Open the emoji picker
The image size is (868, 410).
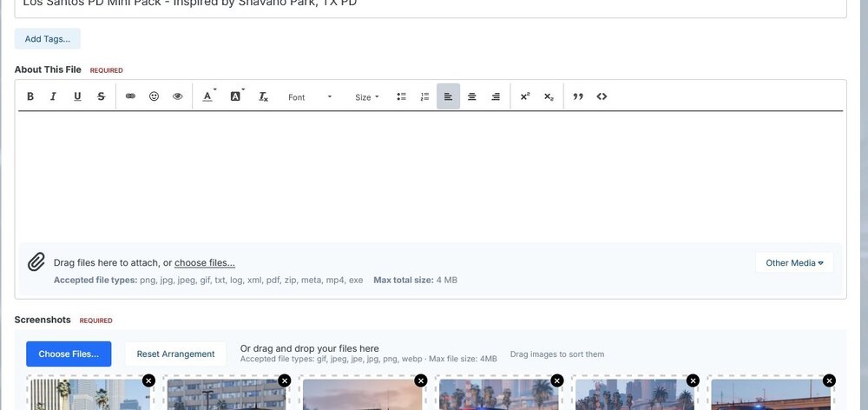(x=154, y=96)
